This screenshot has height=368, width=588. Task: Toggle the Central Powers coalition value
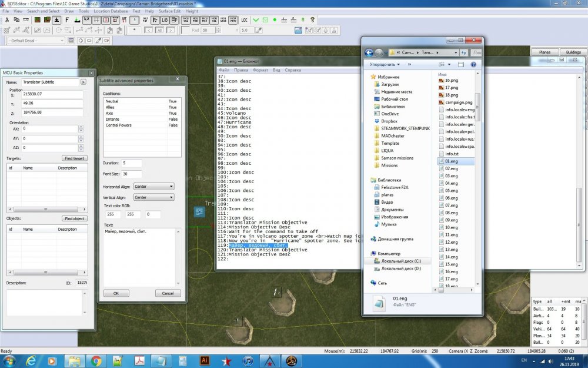point(172,125)
